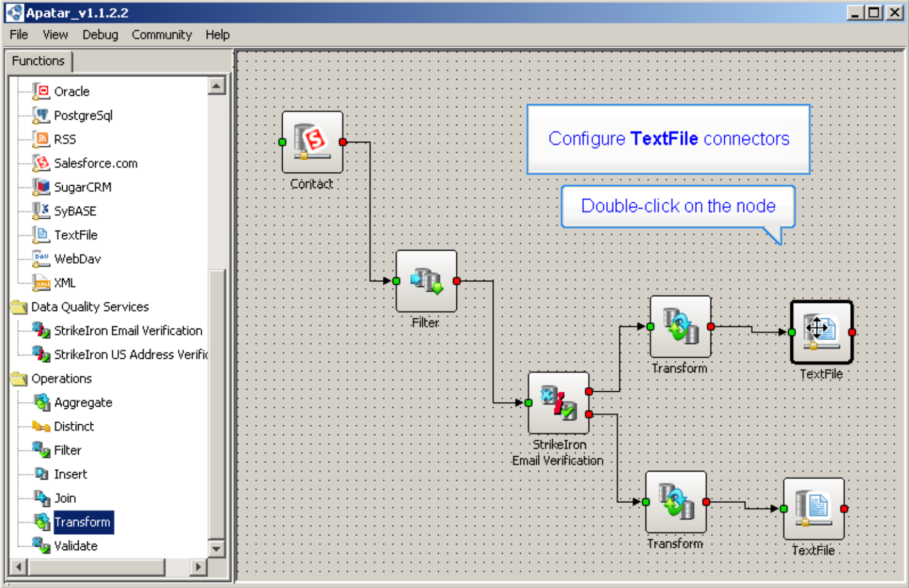Select StrikeIron Email Verification icon in Functions
This screenshot has height=588, width=909.
41,330
